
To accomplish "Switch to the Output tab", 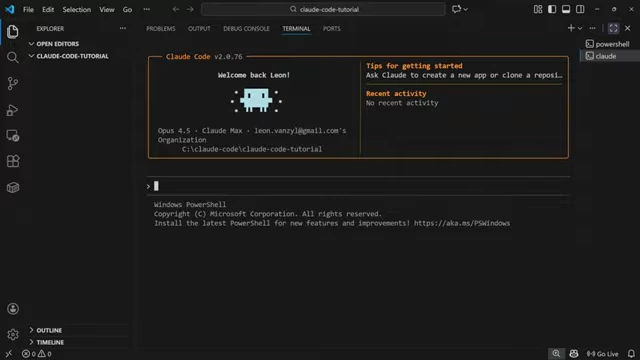I will click(x=199, y=29).
